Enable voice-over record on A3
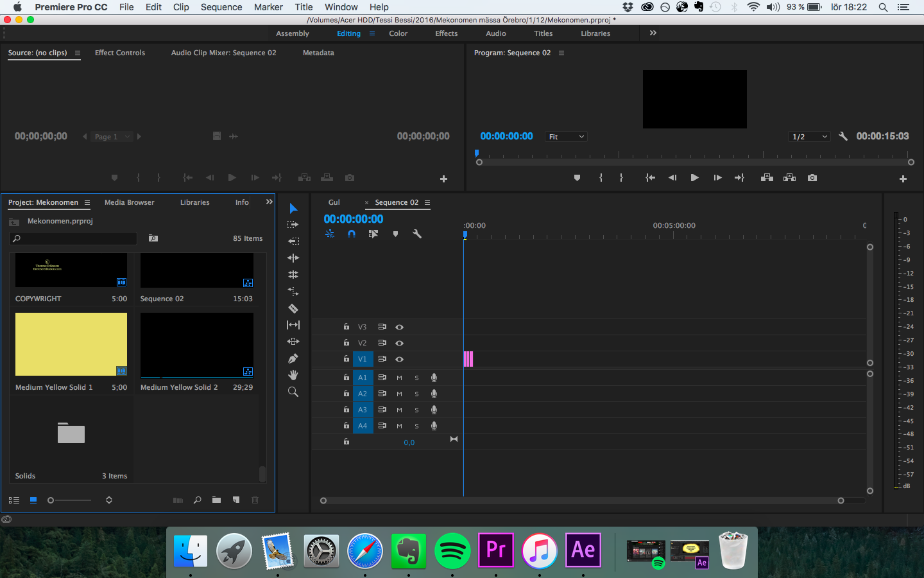Viewport: 924px width, 578px height. pyautogui.click(x=434, y=410)
